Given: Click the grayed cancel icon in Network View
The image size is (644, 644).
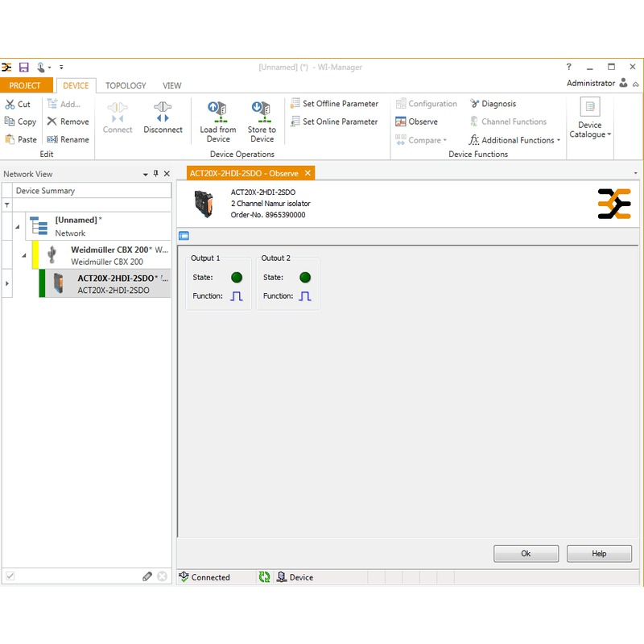Looking at the screenshot, I should pos(163,576).
